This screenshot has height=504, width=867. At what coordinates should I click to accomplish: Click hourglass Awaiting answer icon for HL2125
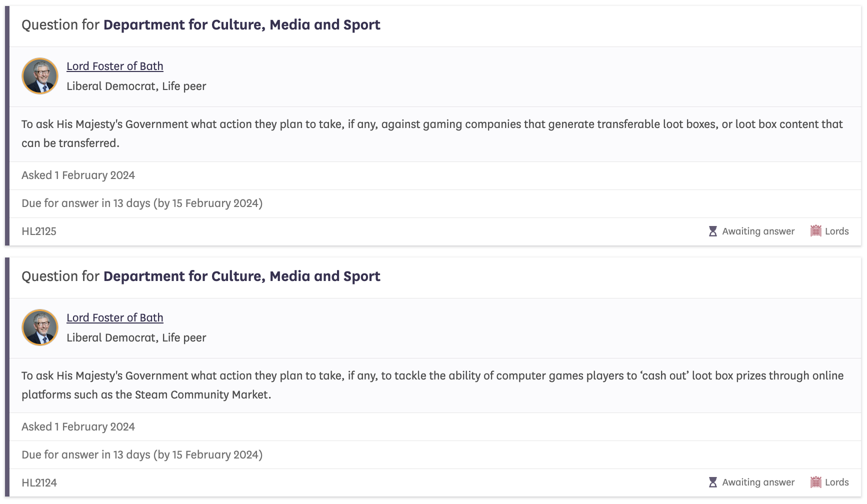coord(713,231)
